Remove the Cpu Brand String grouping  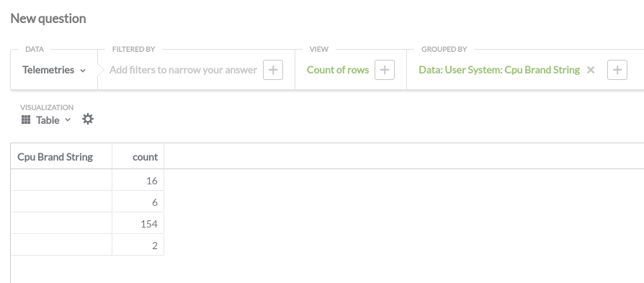(x=591, y=70)
